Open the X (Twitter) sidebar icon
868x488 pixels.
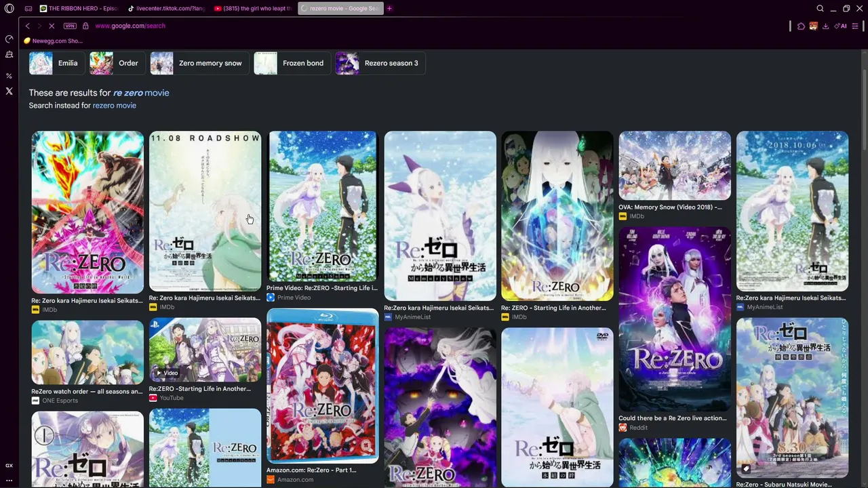pos(9,91)
